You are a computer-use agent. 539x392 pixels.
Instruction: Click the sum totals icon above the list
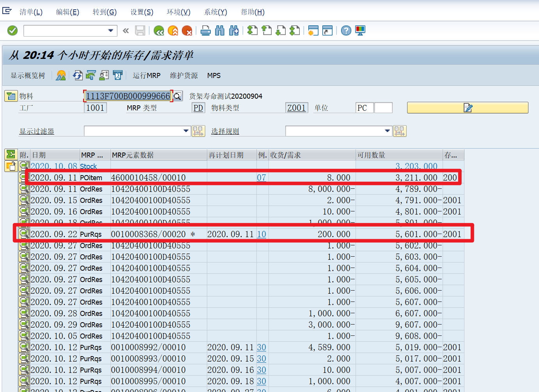click(x=11, y=154)
